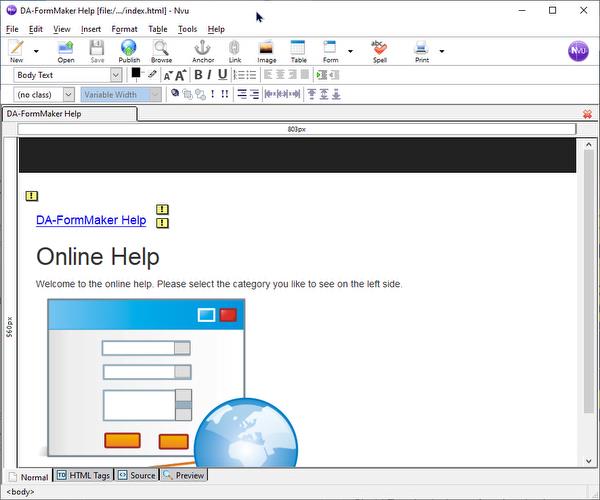Insert a Table from the toolbar
This screenshot has height=500, width=600.
tap(298, 51)
